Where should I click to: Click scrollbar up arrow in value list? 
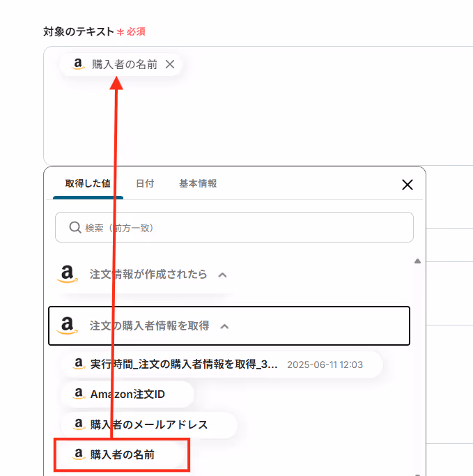click(417, 261)
